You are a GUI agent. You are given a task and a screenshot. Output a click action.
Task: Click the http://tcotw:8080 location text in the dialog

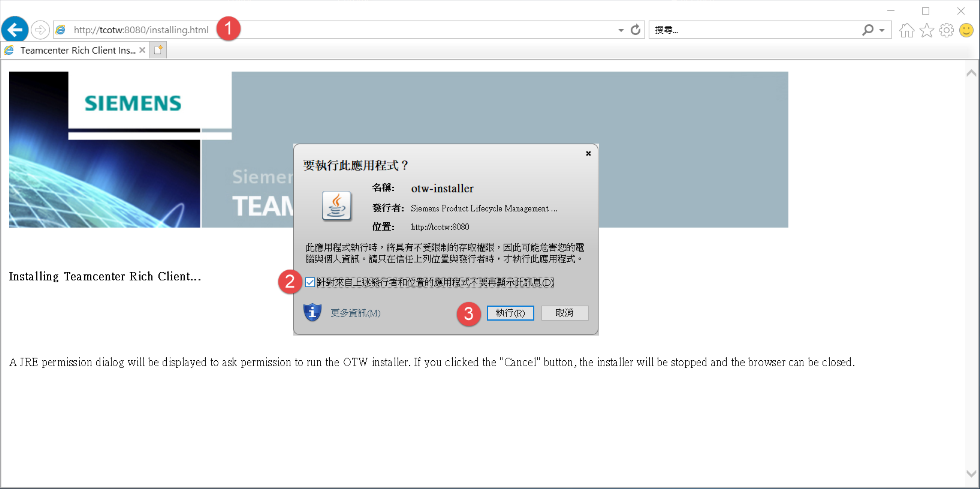(x=440, y=227)
